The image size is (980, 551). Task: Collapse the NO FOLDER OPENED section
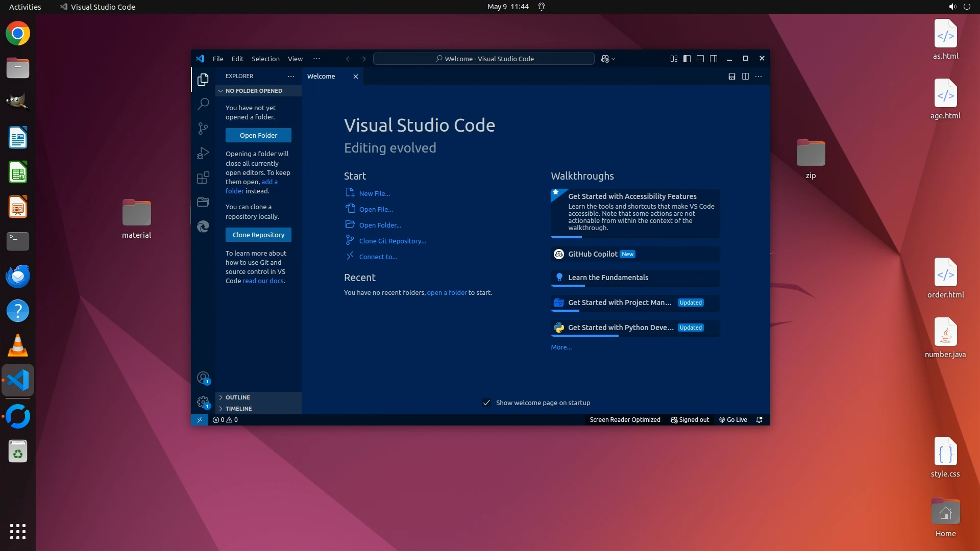(x=253, y=91)
